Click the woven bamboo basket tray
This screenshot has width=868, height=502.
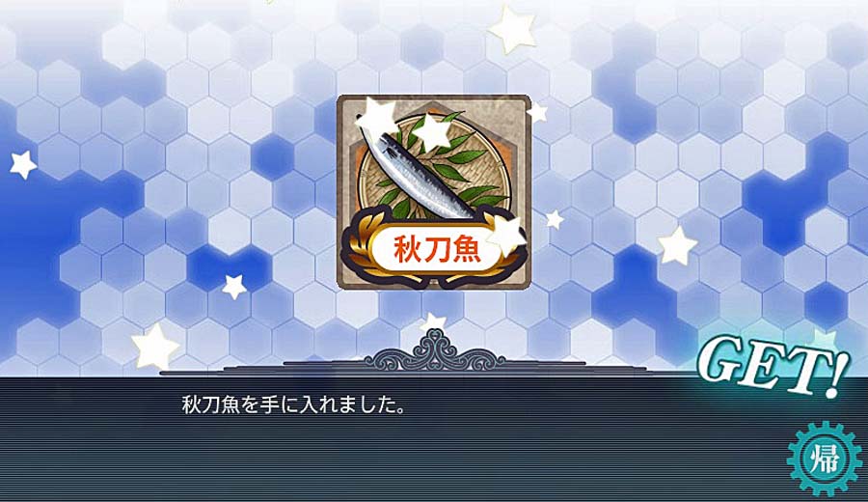432,170
